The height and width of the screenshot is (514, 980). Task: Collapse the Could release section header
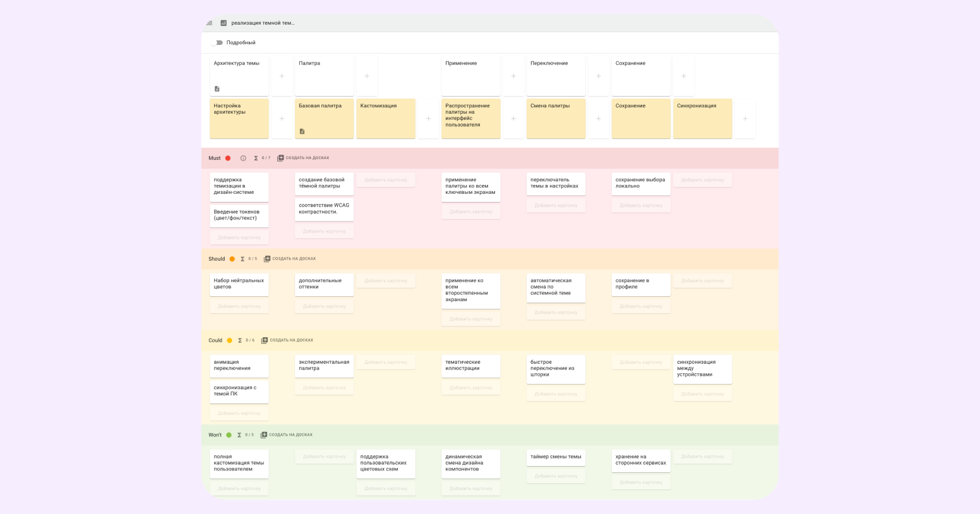pos(215,340)
